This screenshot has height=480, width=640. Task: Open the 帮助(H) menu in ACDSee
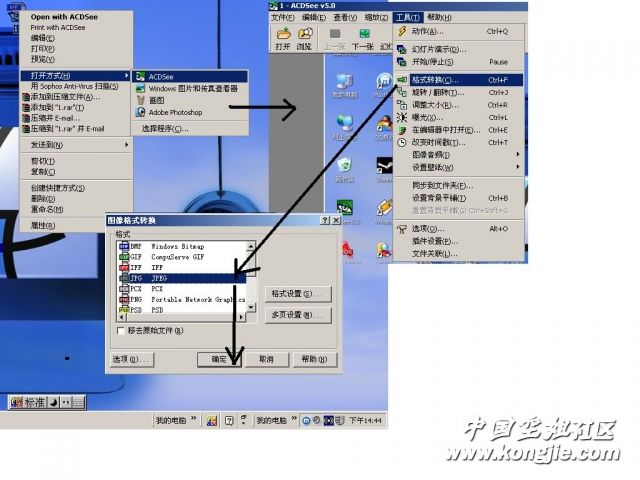439,17
